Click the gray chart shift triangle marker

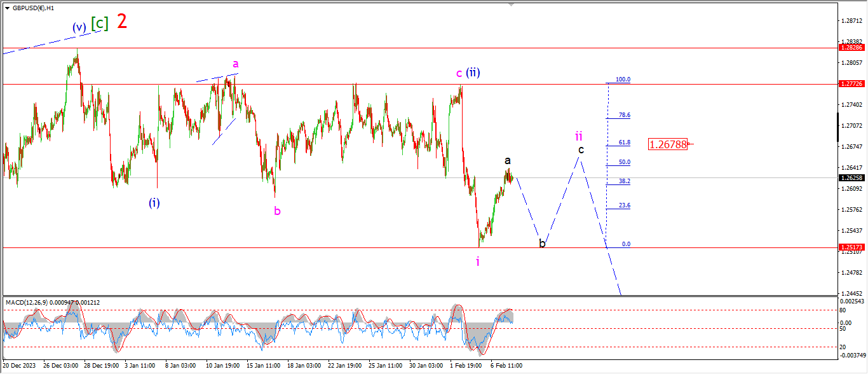[x=510, y=4]
